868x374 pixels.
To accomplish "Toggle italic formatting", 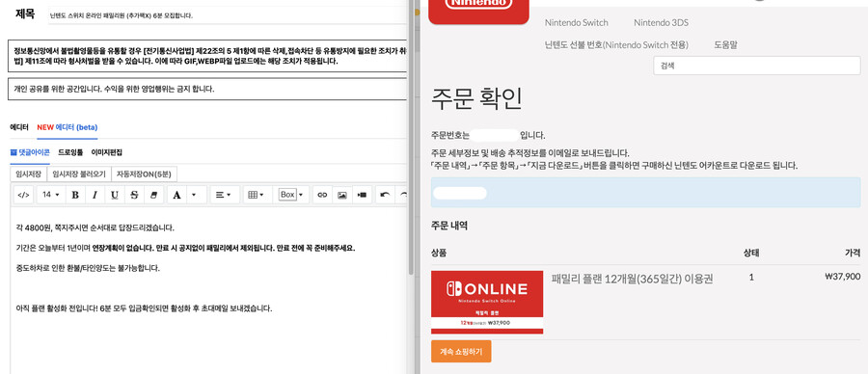I will [x=95, y=195].
